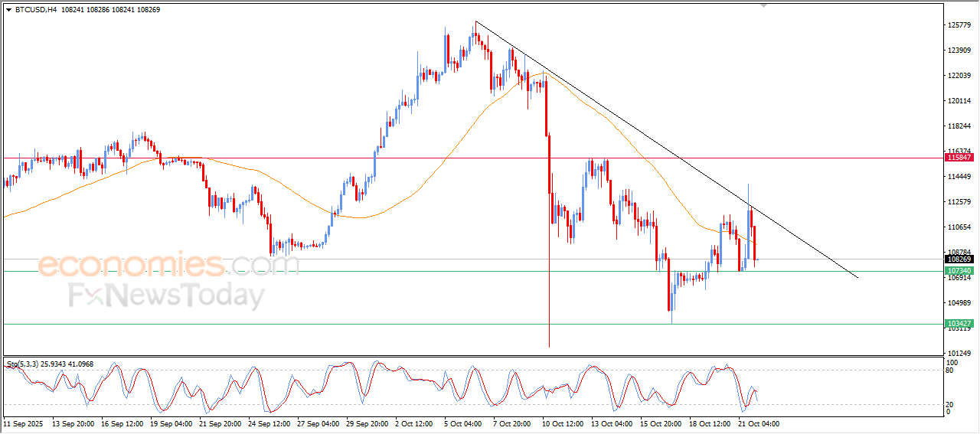This screenshot has width=980, height=434.
Task: Click the 123909 price scale value
Action: 959,51
